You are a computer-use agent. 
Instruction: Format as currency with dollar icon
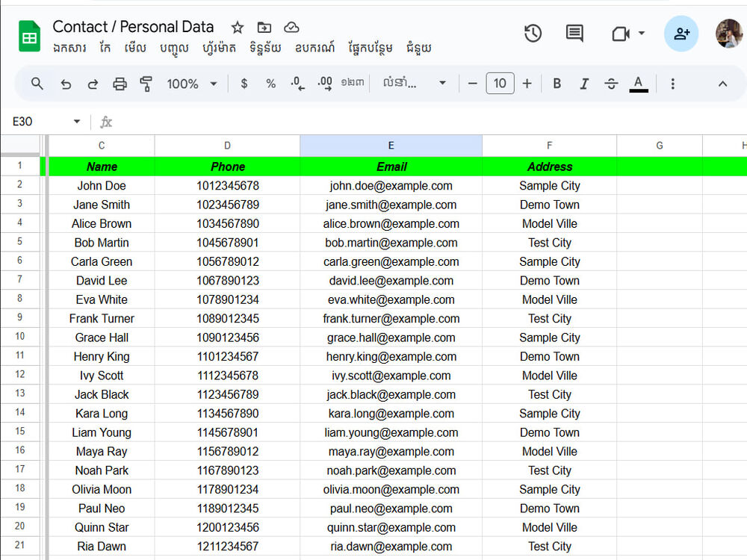(244, 84)
